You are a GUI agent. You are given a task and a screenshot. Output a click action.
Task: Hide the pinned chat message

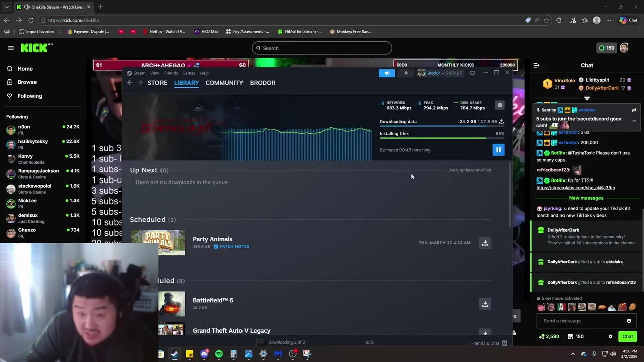634,110
